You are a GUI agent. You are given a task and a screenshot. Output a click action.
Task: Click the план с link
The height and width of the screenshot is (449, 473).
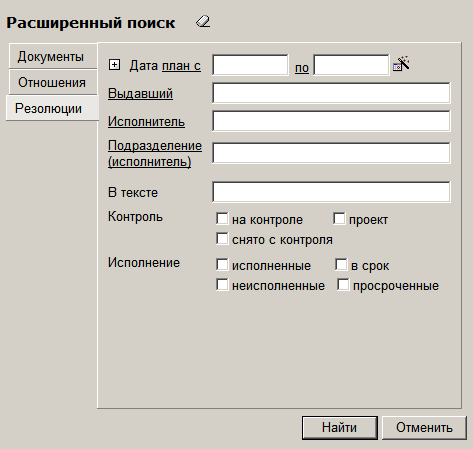[181, 66]
